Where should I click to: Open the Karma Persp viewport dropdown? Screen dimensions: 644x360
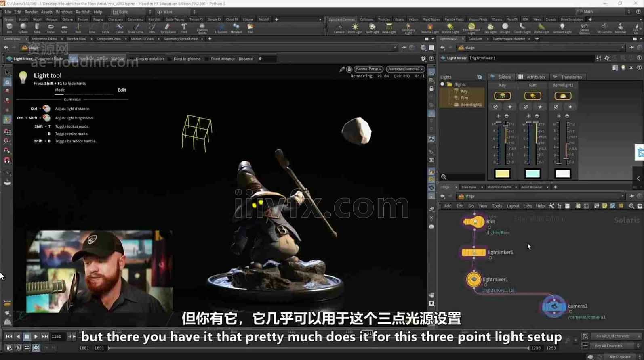tap(368, 69)
